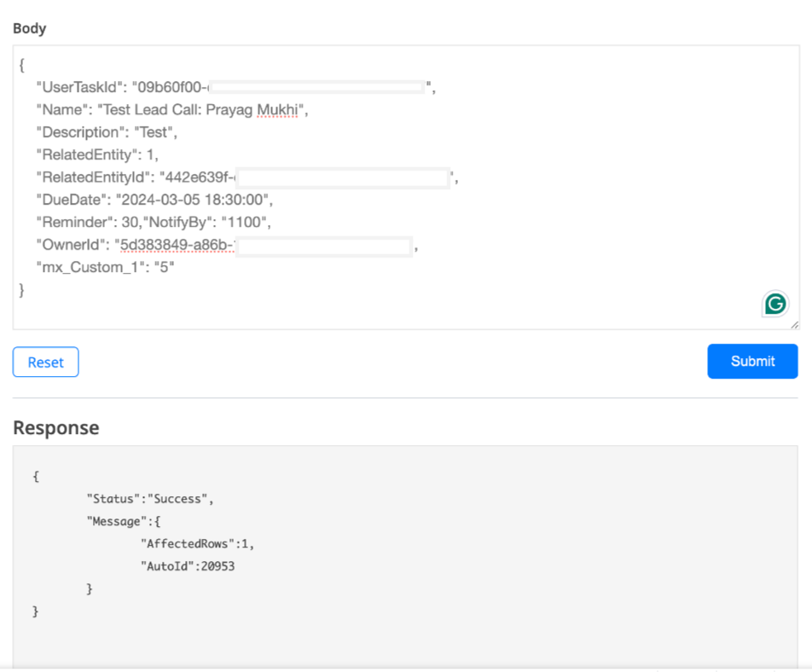Click the Status Success line in Response

pos(149,499)
